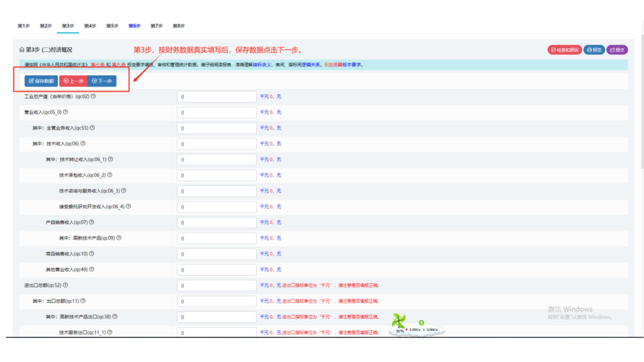Click help icon beside 其他营业收入 (qc49)

coord(92,269)
